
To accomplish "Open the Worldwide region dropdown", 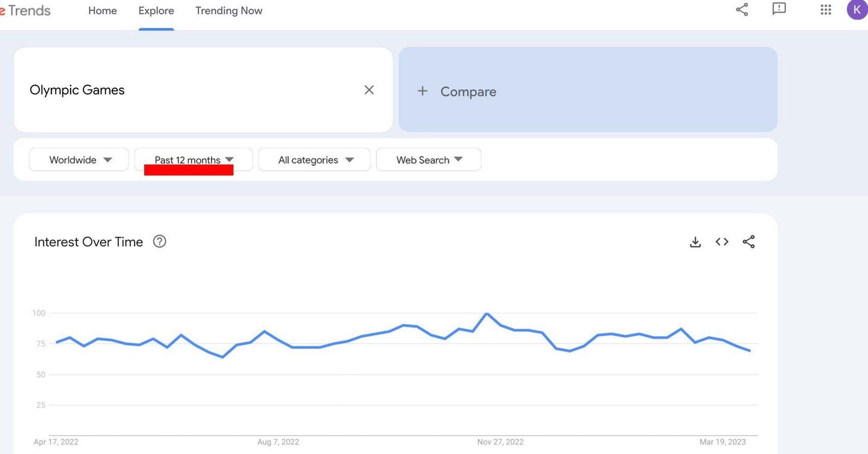I will tap(79, 159).
